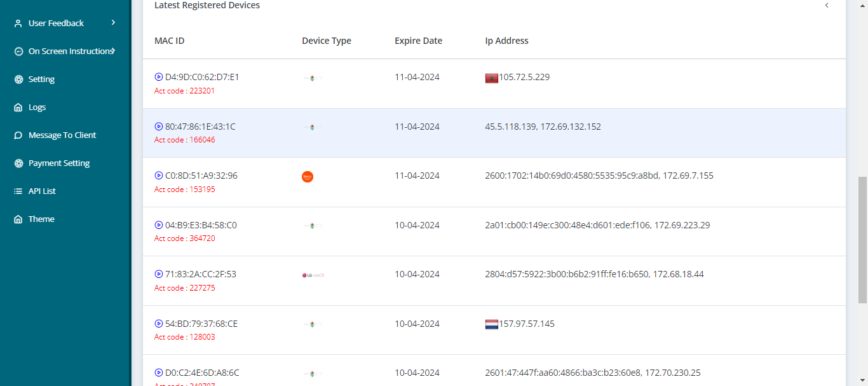Click the MAC address C0:8D:51:A9:32:96
Viewport: 868px width, 386px height.
coord(201,176)
